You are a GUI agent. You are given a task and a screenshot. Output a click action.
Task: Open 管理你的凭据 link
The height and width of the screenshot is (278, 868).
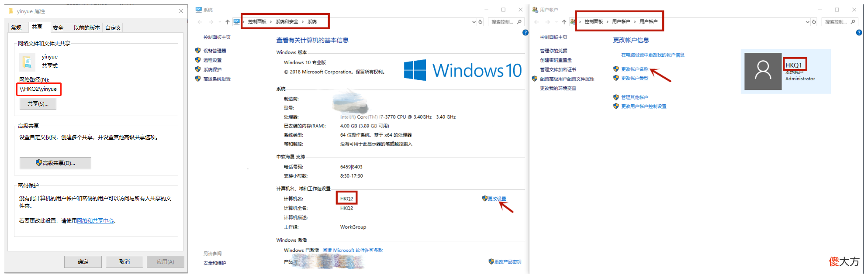pyautogui.click(x=553, y=51)
